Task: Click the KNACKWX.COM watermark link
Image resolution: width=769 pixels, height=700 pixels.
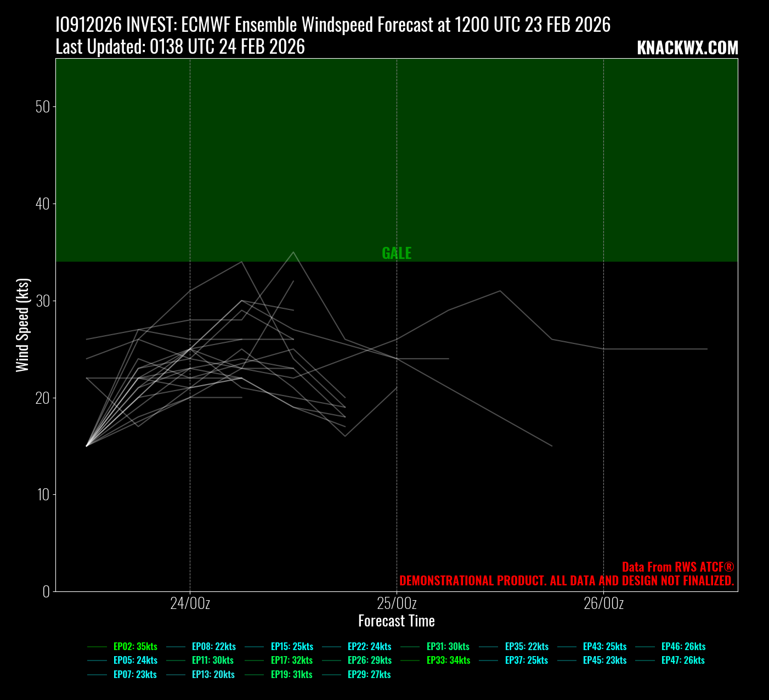Action: [x=687, y=48]
